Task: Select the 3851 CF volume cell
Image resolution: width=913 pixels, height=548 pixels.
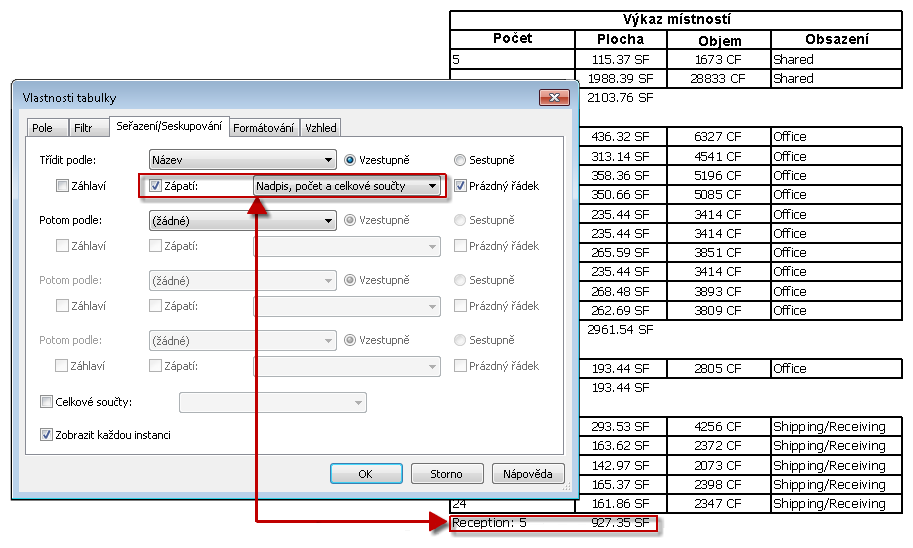Action: [x=719, y=253]
